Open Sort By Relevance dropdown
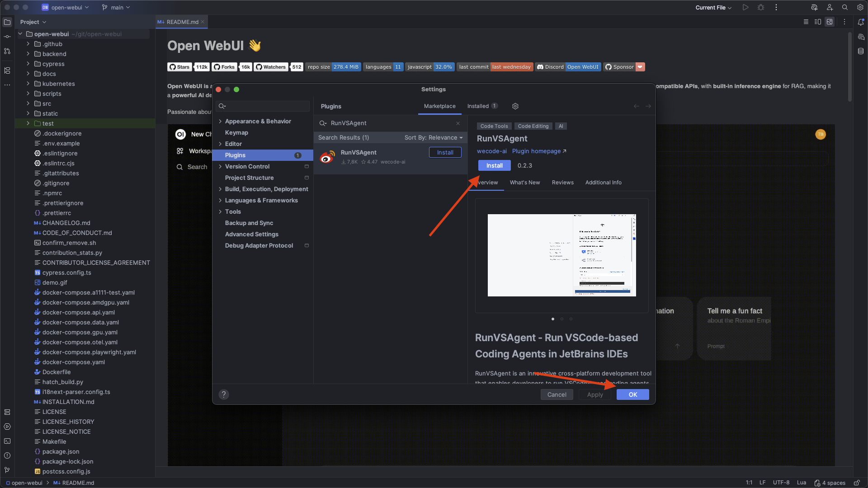The image size is (868, 488). [x=434, y=138]
